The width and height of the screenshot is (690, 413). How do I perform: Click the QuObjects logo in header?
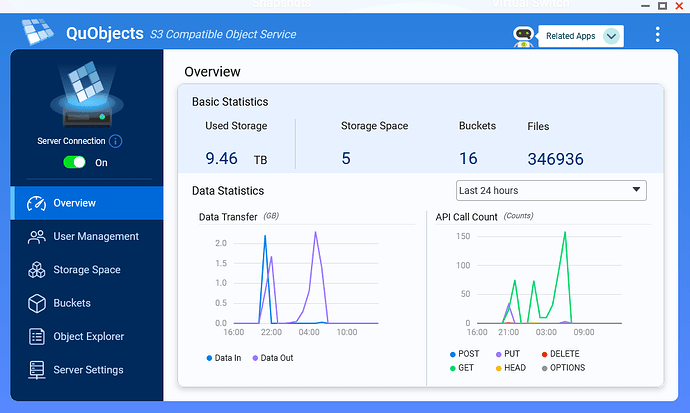pos(37,34)
